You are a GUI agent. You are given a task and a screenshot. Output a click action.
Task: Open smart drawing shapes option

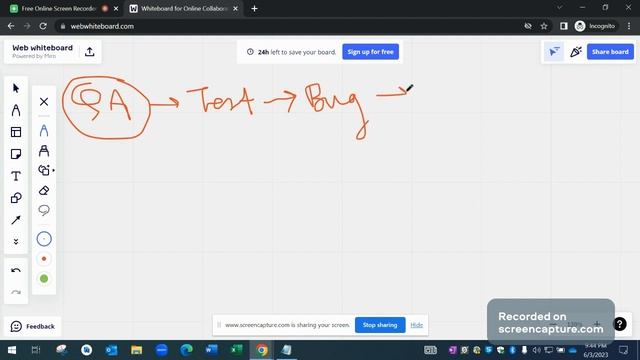point(44,170)
